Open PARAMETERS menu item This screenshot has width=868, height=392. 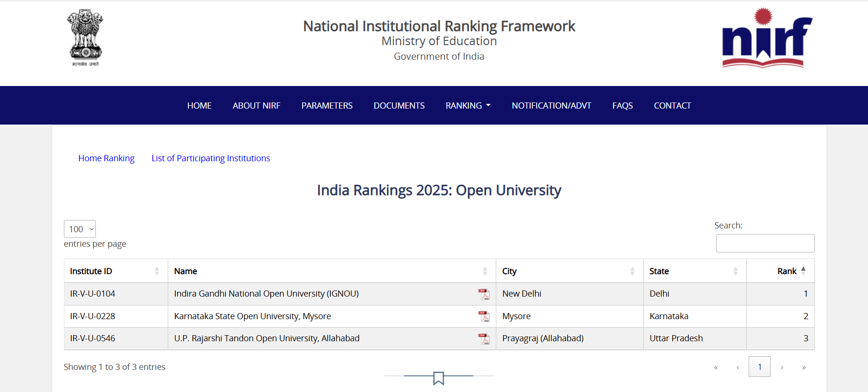327,106
